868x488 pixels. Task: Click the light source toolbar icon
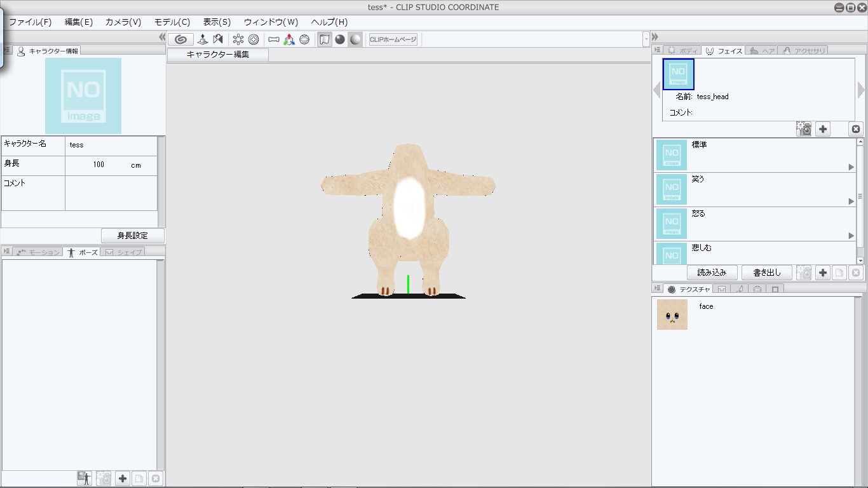[238, 39]
